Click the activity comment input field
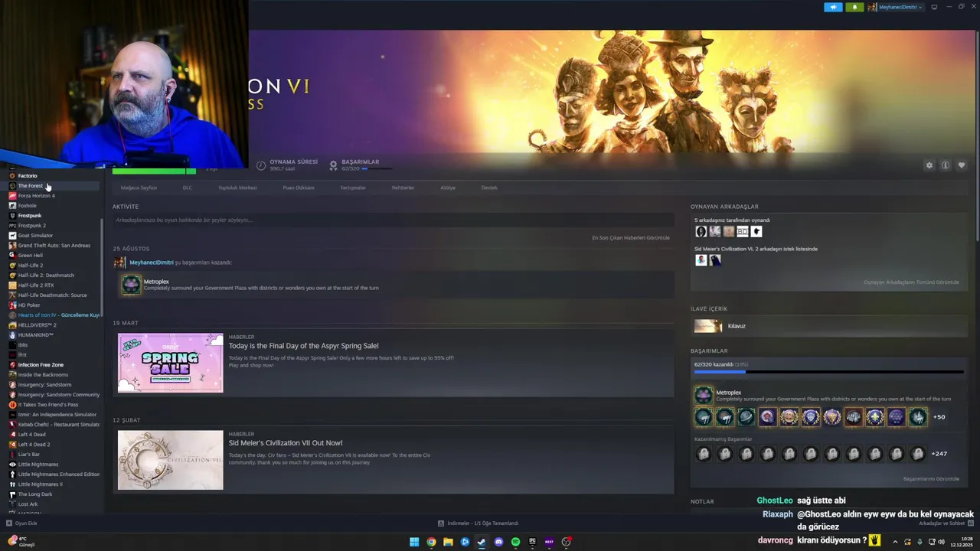Viewport: 980px width, 551px height. point(393,220)
